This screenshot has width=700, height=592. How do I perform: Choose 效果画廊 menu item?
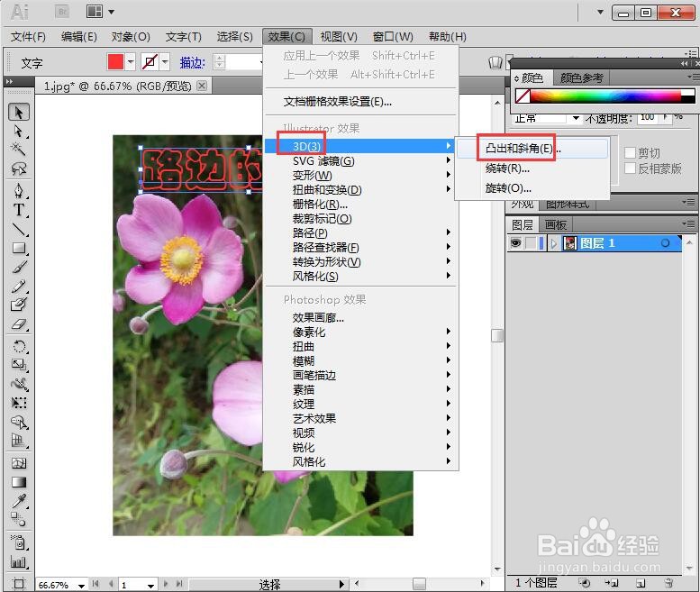tap(360, 318)
